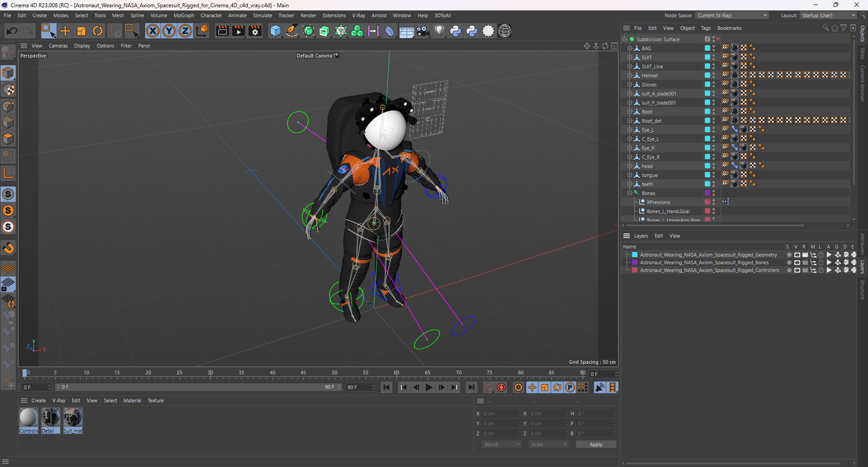Screen dimensions: 868x467
Task: Open the Spline Pen tool
Action: pyautogui.click(x=292, y=31)
